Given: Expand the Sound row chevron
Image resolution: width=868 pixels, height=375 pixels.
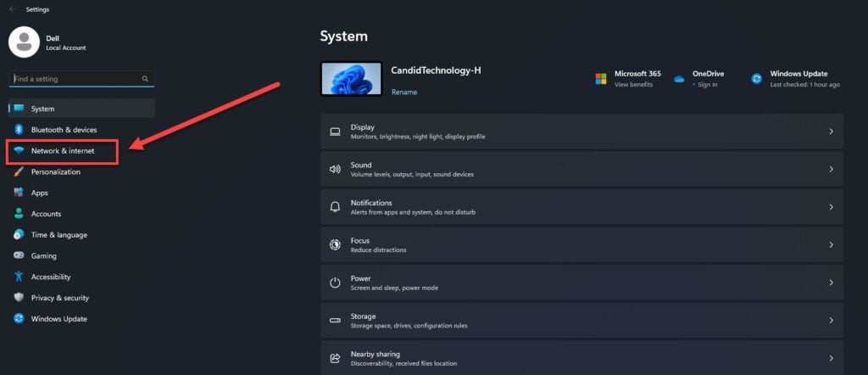Looking at the screenshot, I should [x=831, y=169].
